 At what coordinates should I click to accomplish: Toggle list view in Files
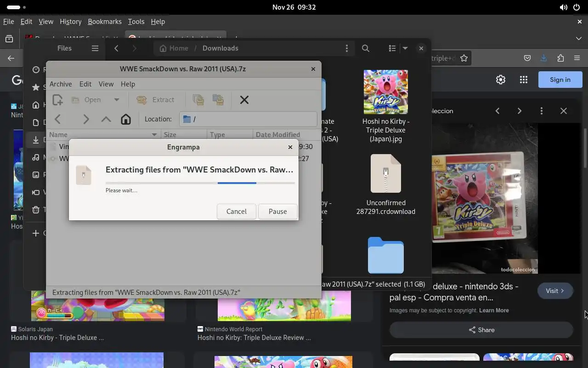tap(392, 48)
